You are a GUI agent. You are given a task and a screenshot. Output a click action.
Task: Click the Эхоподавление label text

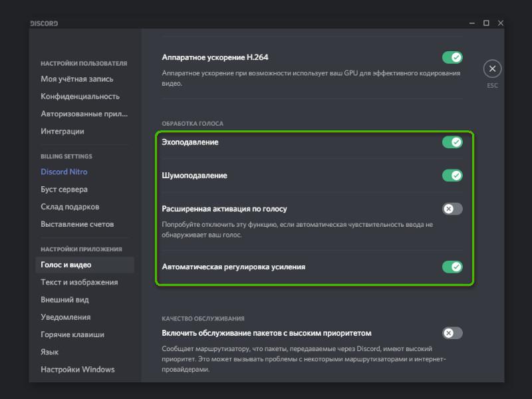(x=190, y=142)
